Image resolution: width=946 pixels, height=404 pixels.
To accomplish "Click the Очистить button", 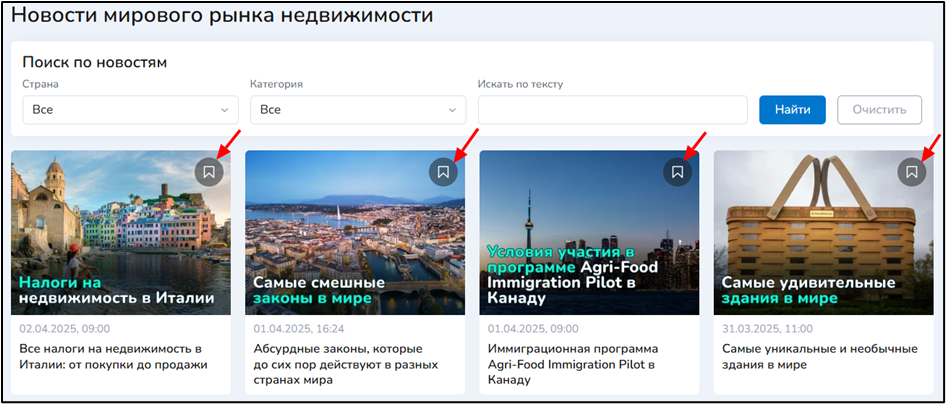I will point(879,110).
